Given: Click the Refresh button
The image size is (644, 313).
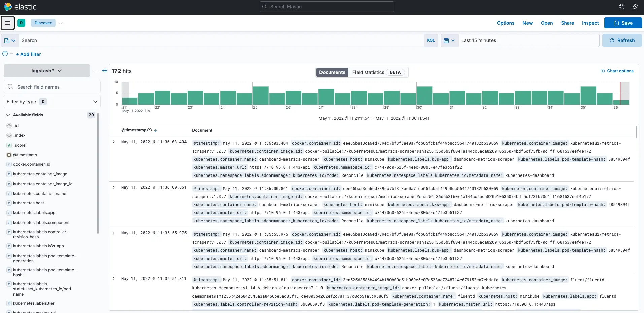Looking at the screenshot, I should (x=622, y=40).
